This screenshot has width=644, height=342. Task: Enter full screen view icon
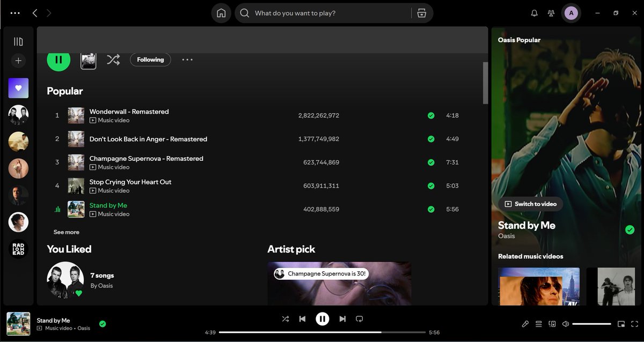[x=634, y=324]
